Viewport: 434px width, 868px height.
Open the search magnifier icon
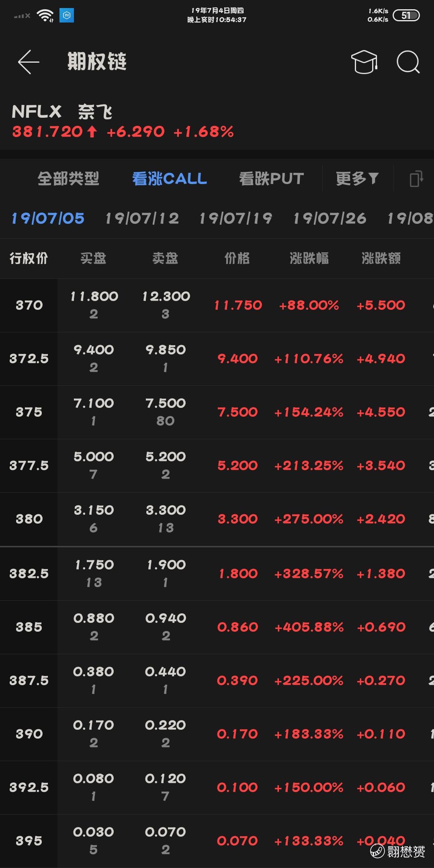pyautogui.click(x=408, y=62)
